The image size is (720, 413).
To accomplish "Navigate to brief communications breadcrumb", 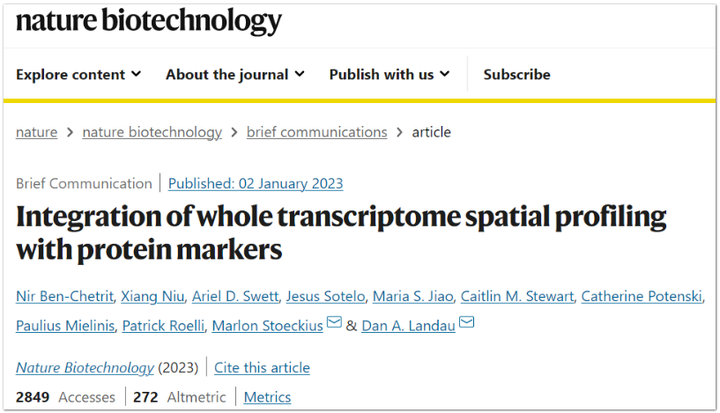I will pyautogui.click(x=317, y=132).
